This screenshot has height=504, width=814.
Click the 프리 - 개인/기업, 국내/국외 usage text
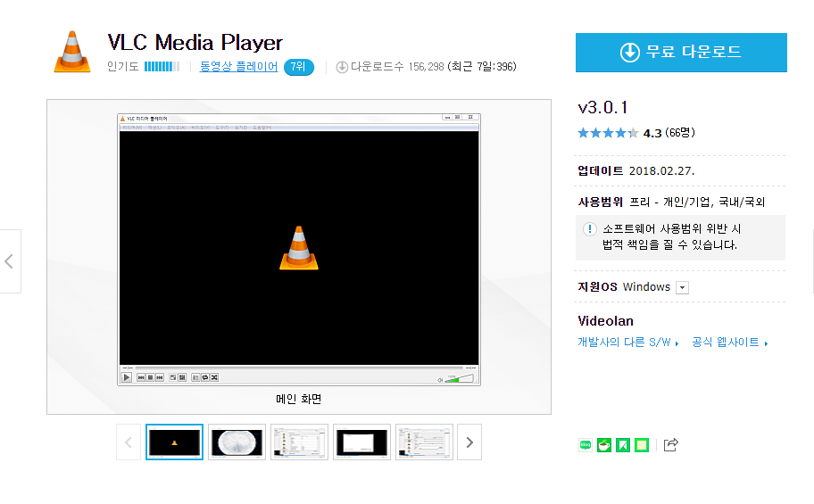(x=697, y=202)
